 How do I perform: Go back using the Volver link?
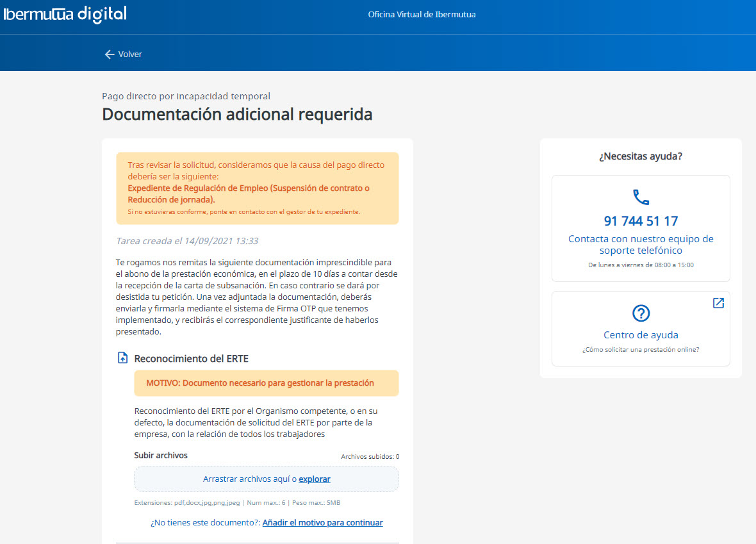130,54
